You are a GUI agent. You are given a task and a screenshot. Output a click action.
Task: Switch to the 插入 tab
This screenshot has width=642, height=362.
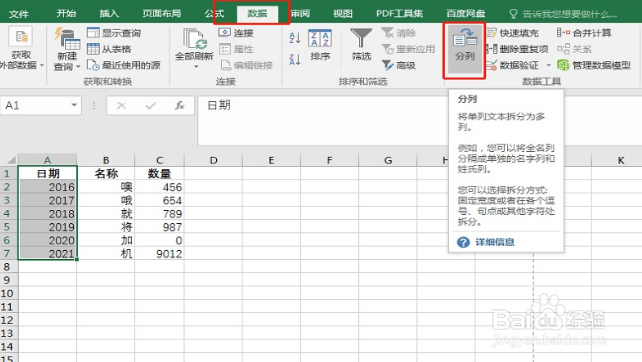click(x=109, y=14)
